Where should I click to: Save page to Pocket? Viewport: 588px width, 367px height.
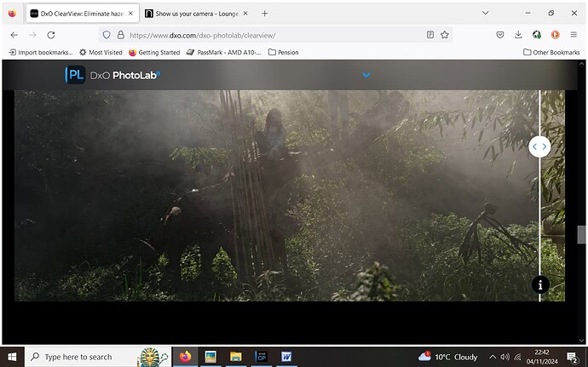[x=500, y=35]
